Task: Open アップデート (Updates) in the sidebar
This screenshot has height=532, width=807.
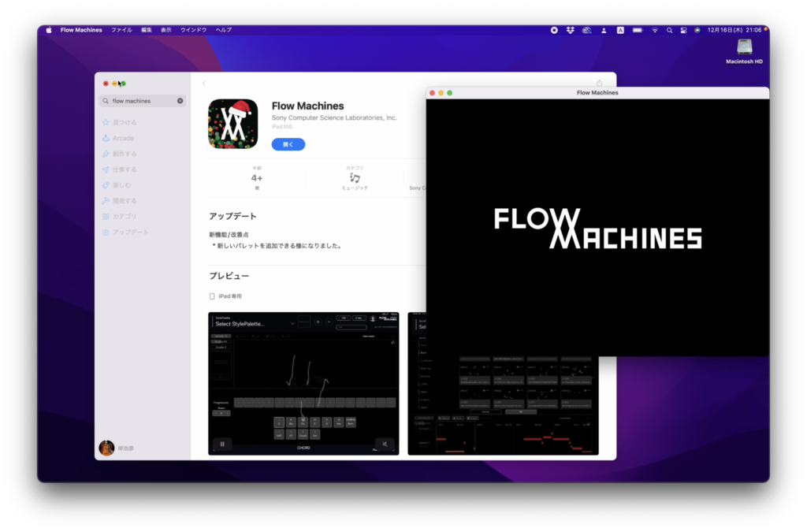Action: click(x=130, y=233)
